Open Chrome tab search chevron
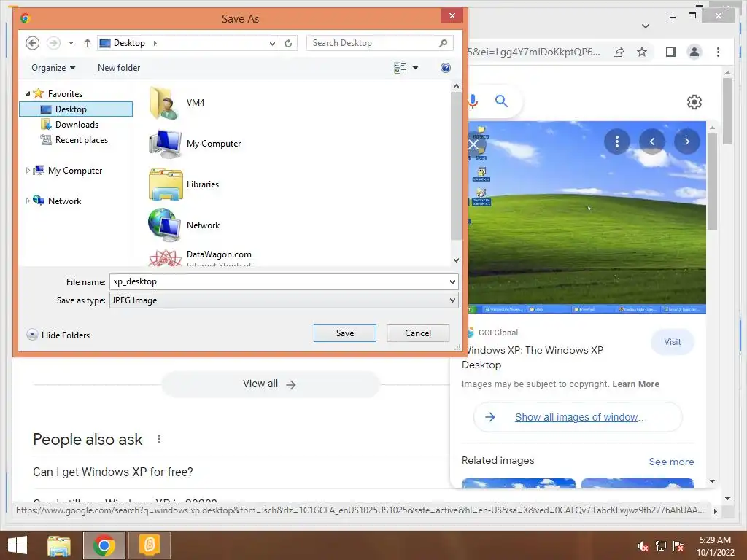 [646, 26]
